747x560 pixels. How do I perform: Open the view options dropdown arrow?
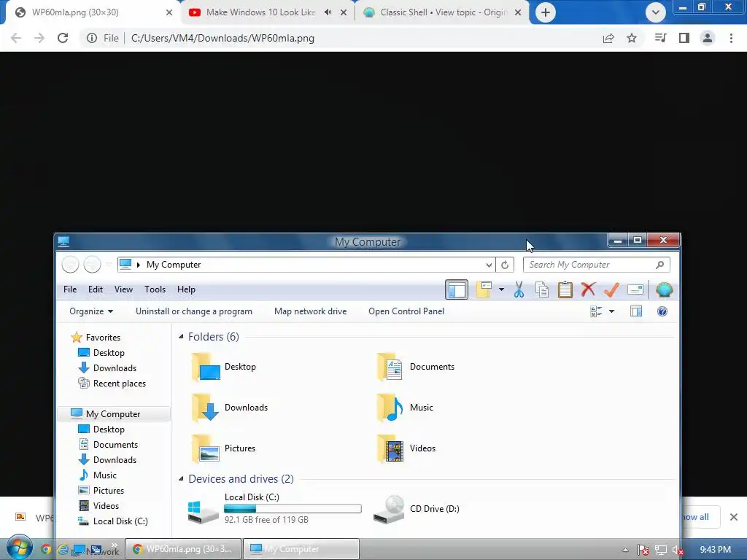click(612, 311)
